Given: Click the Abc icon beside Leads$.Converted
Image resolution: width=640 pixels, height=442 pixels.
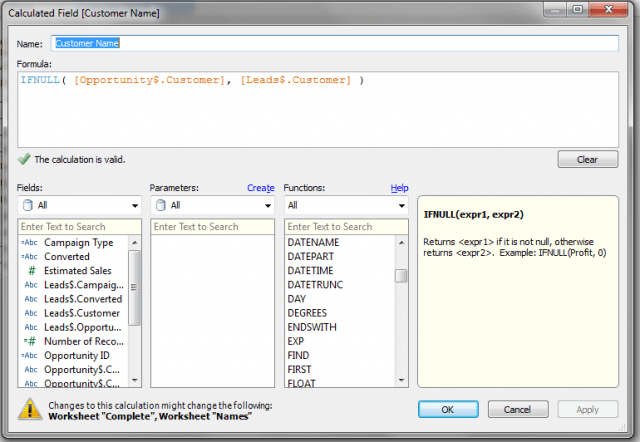Looking at the screenshot, I should tap(31, 299).
